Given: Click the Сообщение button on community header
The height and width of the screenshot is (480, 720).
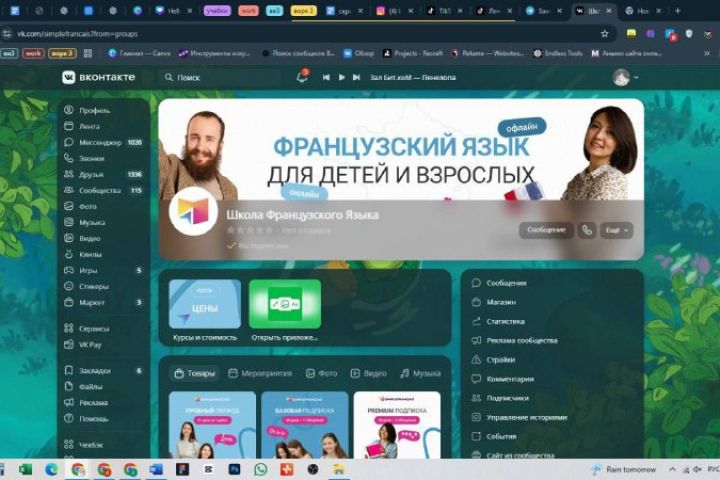Looking at the screenshot, I should (546, 230).
